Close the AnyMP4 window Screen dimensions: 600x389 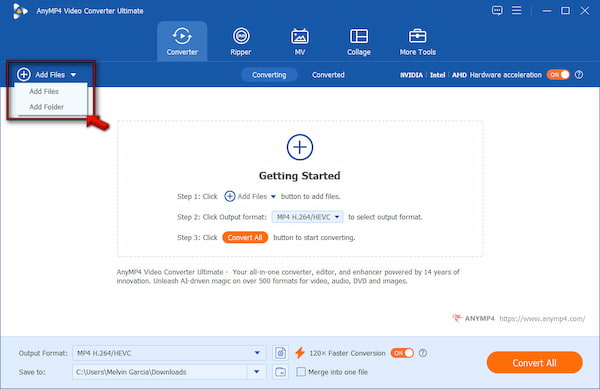point(584,11)
